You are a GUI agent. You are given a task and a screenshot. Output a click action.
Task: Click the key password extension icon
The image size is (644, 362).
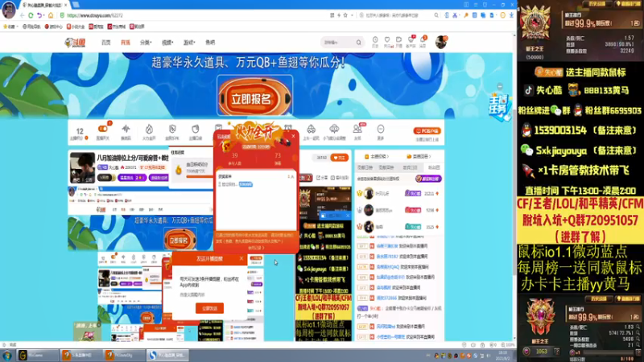(x=466, y=15)
